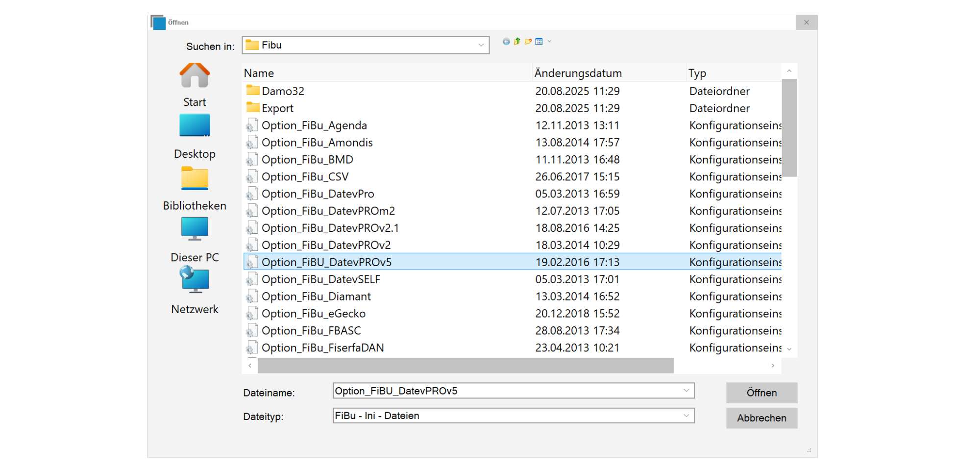Open the view menu icon
Image resolution: width=980 pixels, height=469 pixels.
click(x=539, y=42)
